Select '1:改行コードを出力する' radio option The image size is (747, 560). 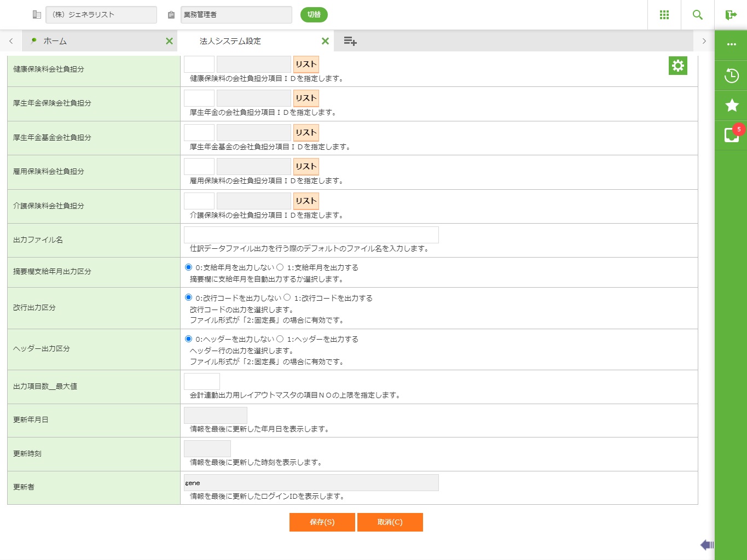coord(287,297)
